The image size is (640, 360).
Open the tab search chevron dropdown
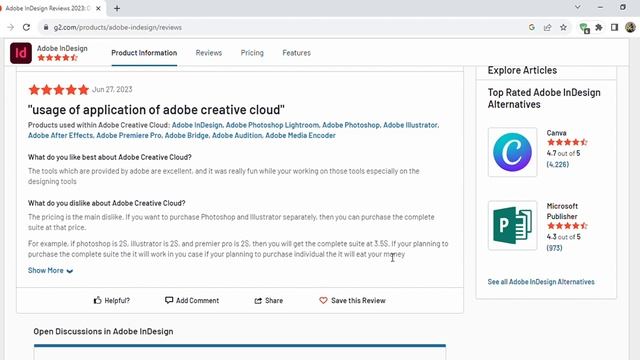(x=578, y=7)
